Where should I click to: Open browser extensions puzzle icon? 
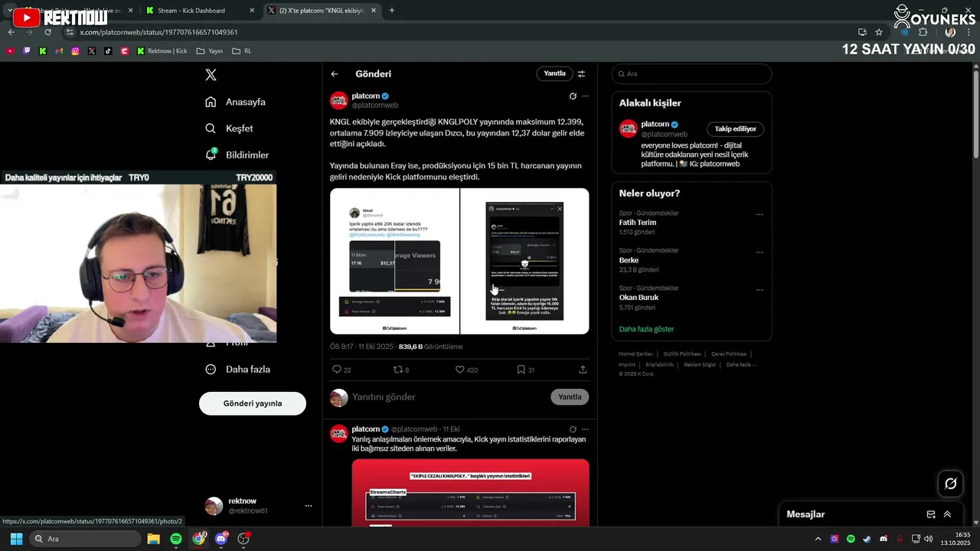923,32
